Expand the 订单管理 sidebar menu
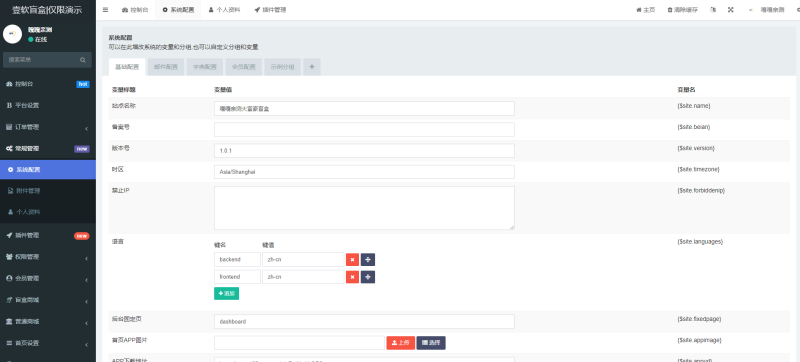 point(48,127)
